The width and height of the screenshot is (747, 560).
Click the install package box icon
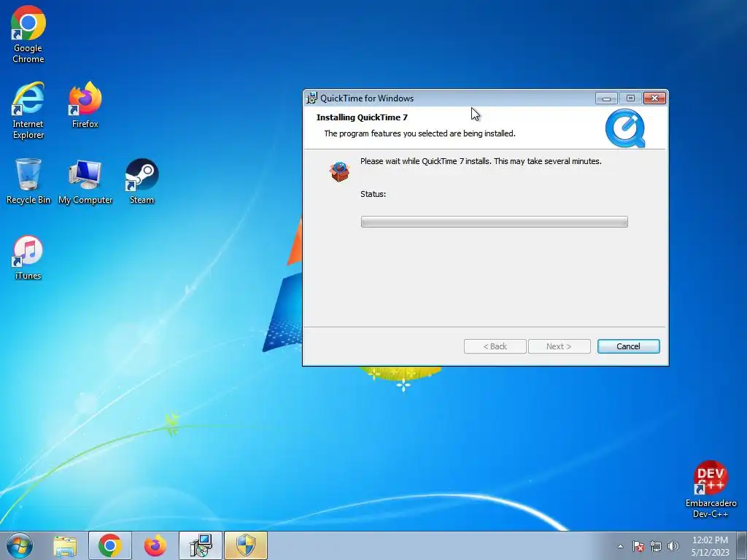(x=340, y=171)
